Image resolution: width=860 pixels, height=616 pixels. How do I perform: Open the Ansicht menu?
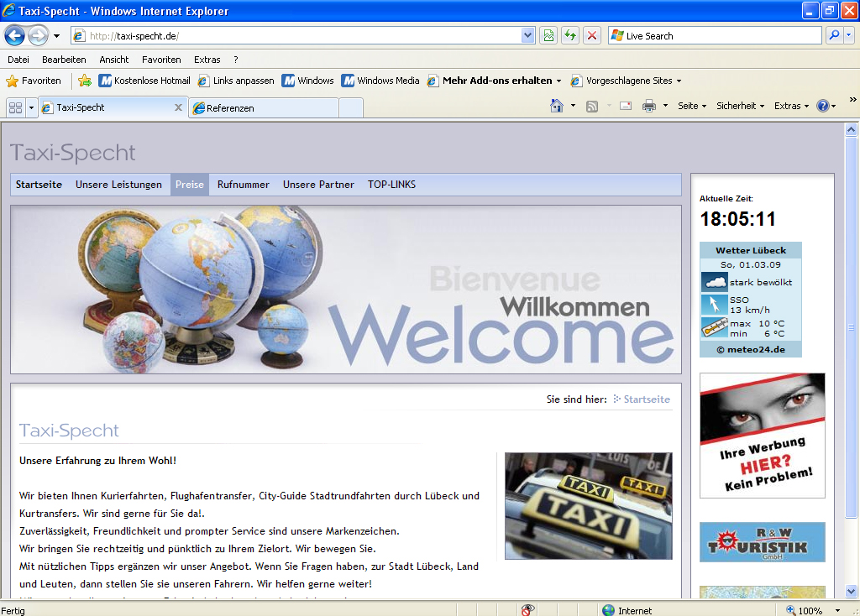[x=113, y=60]
